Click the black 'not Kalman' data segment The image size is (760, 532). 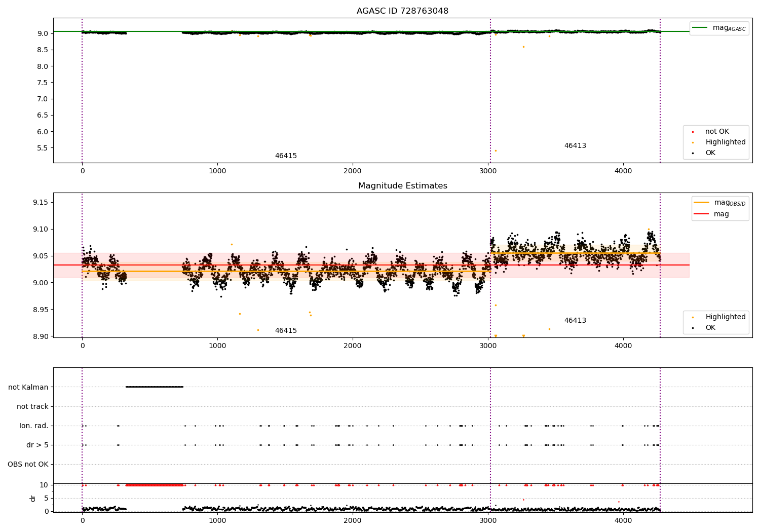coord(155,387)
